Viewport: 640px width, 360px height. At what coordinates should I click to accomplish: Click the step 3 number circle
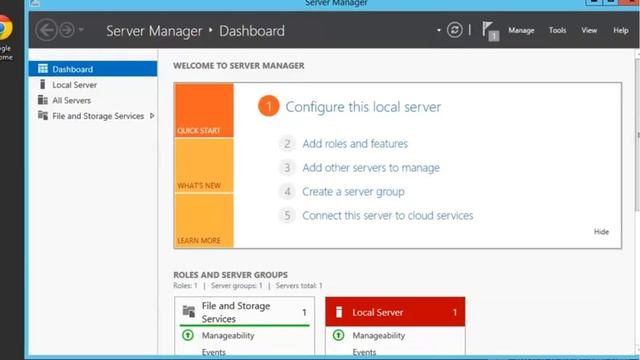tap(287, 168)
